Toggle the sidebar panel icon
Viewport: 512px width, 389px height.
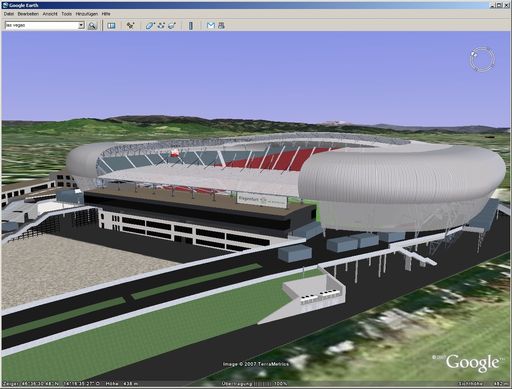tap(111, 26)
